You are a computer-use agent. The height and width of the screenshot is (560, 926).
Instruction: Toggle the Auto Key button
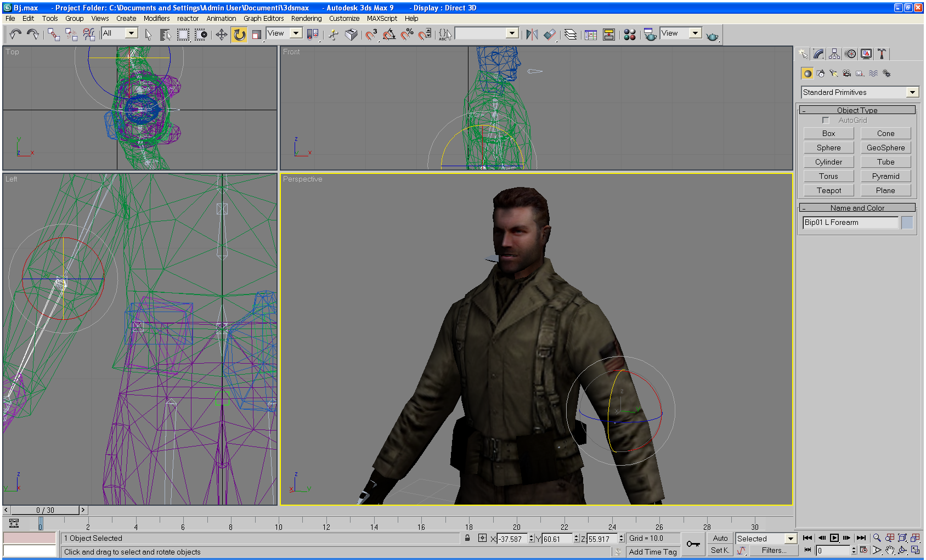pos(720,538)
